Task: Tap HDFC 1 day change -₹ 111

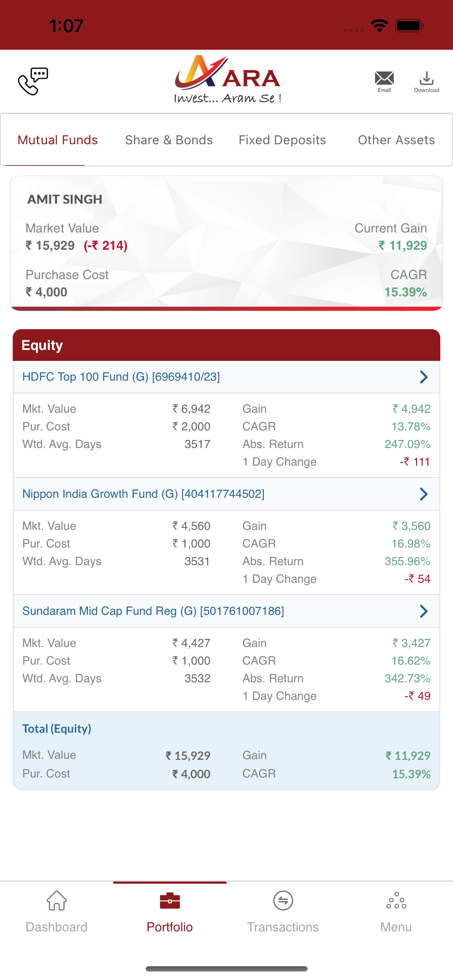Action: (x=415, y=462)
